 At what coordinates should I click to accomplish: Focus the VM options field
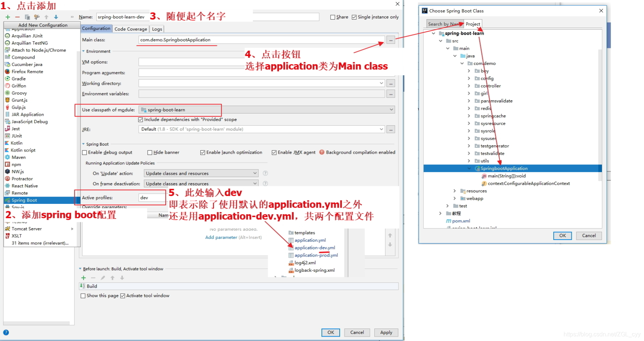[192, 62]
